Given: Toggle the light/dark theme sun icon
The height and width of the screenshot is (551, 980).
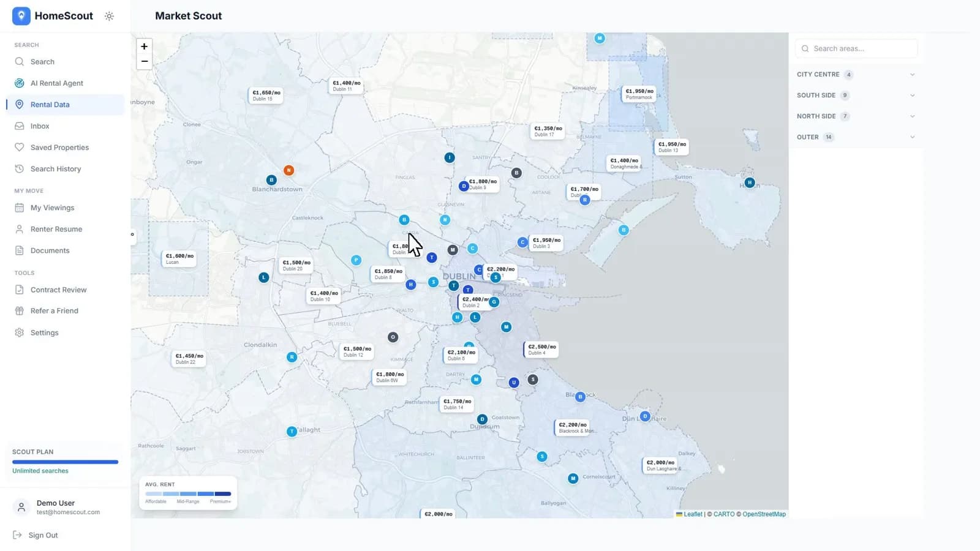Looking at the screenshot, I should click(109, 17).
